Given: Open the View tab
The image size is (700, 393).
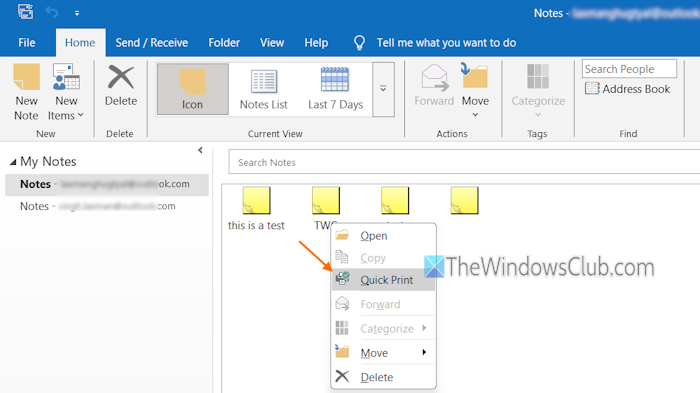Looking at the screenshot, I should (x=272, y=43).
